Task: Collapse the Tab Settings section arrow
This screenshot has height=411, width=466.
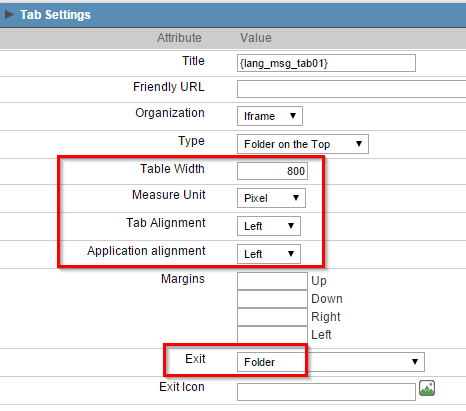Action: tap(9, 14)
